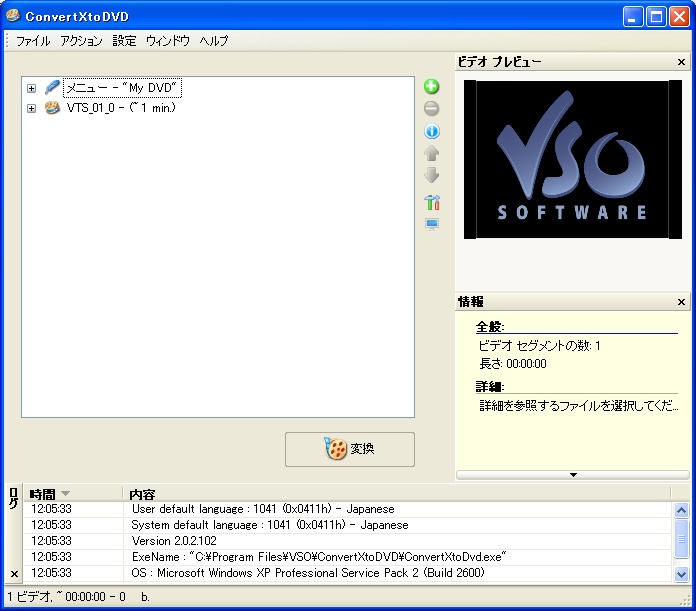Expand the メニュー "My DVD" node
The width and height of the screenshot is (696, 611).
(x=31, y=88)
